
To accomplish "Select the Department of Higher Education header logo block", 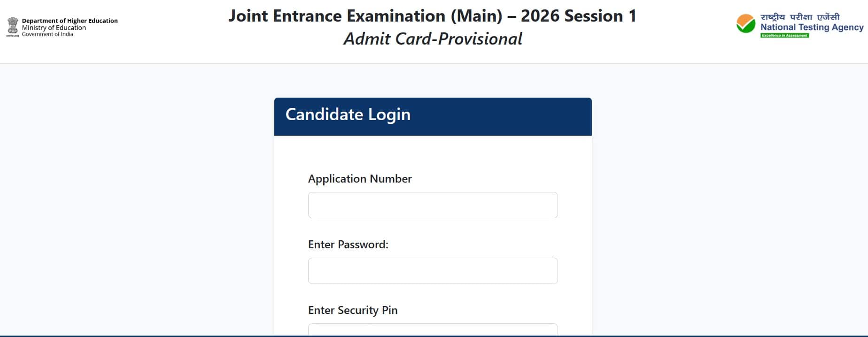I will pos(61,26).
